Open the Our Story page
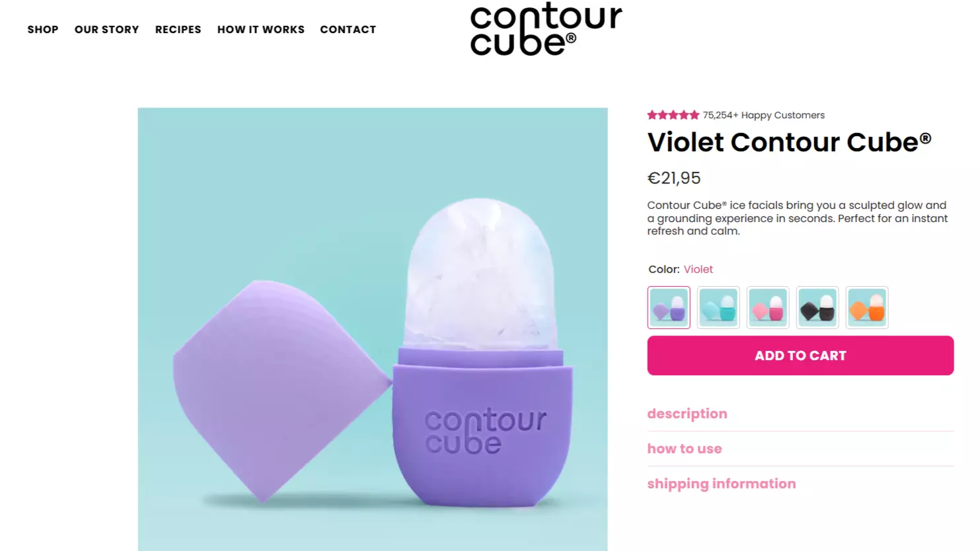The height and width of the screenshot is (551, 980). pos(107,30)
